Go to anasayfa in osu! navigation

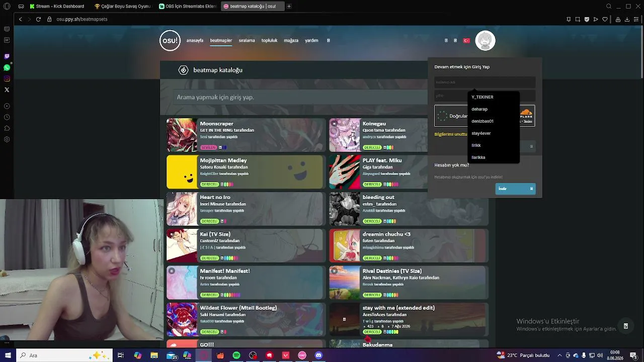(x=195, y=40)
